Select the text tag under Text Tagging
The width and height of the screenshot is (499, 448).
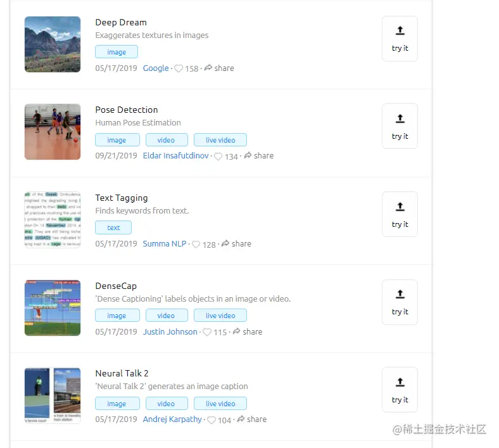coord(113,227)
